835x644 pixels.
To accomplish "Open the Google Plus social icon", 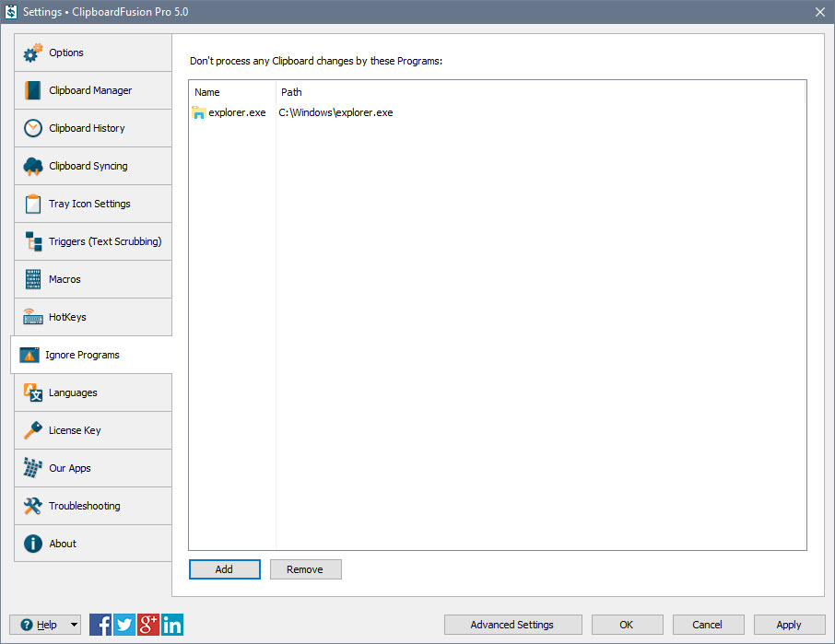I will (x=148, y=625).
